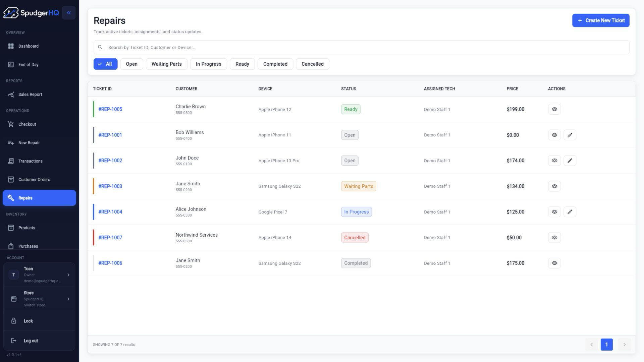Click the Toan user avatar
Image resolution: width=644 pixels, height=362 pixels.
coord(13,275)
